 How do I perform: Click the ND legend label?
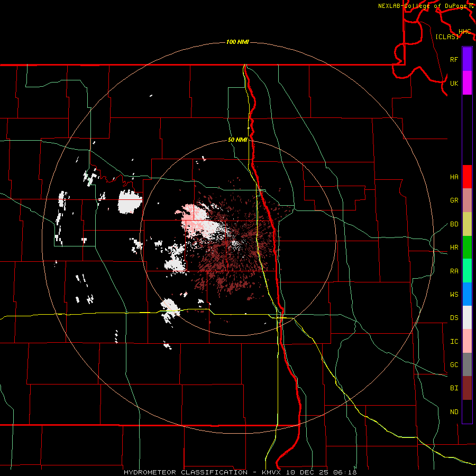[x=454, y=411]
